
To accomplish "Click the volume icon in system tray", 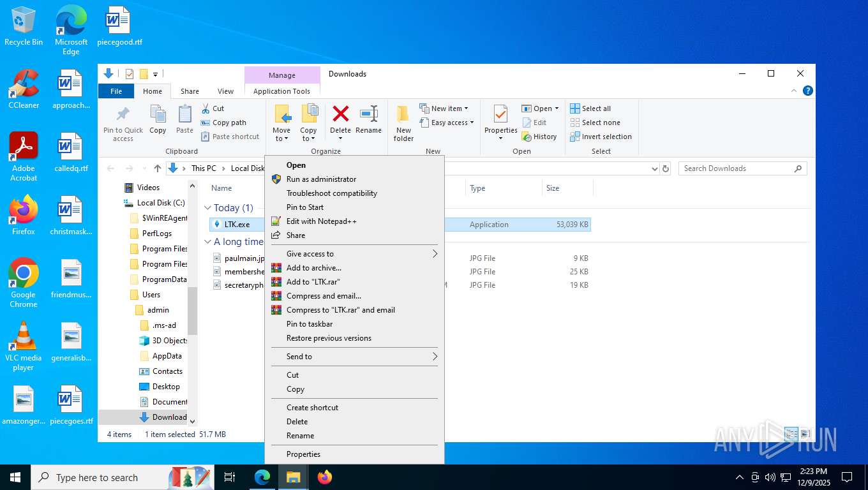I will 770,477.
